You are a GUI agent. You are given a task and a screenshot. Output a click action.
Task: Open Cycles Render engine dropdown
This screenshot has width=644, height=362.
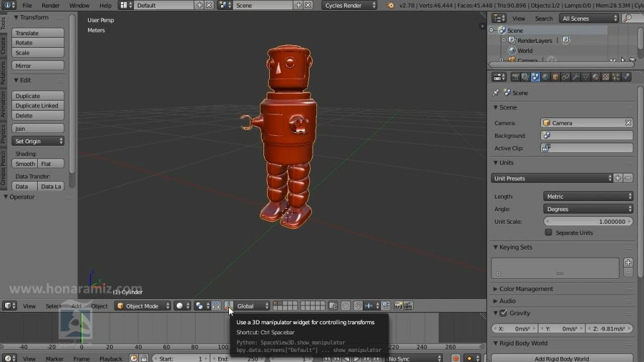[349, 5]
